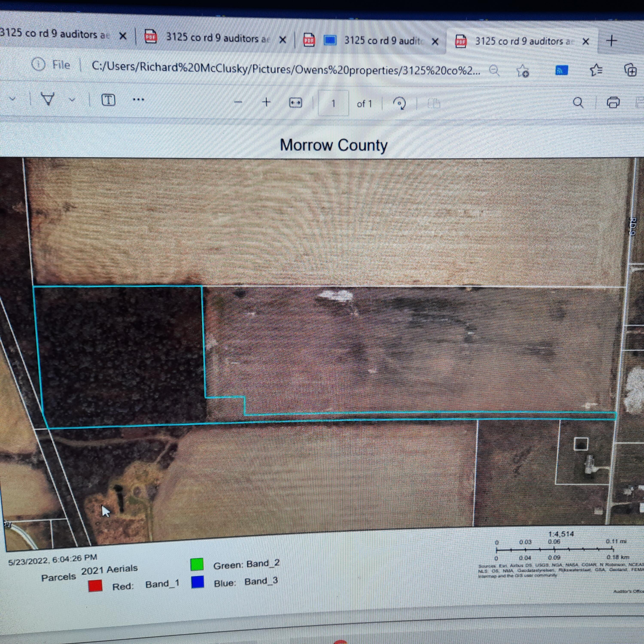Click the 1:4,514 scale text
Image resolution: width=644 pixels, height=644 pixels.
(561, 534)
